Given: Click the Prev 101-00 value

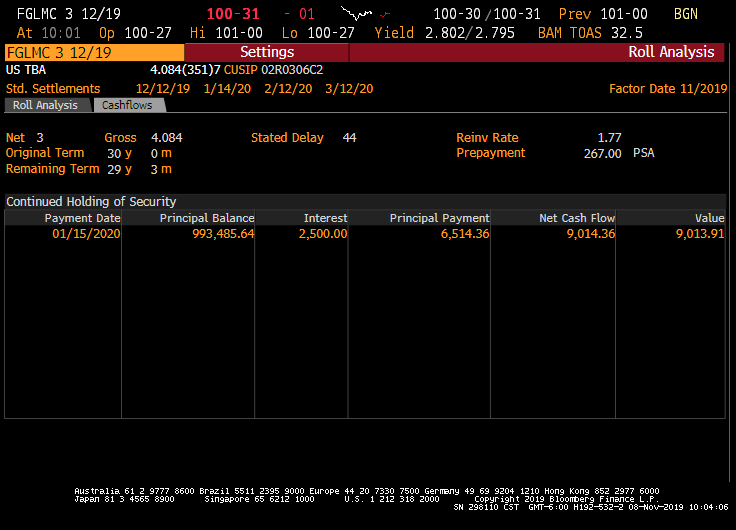Looking at the screenshot, I should tap(624, 14).
